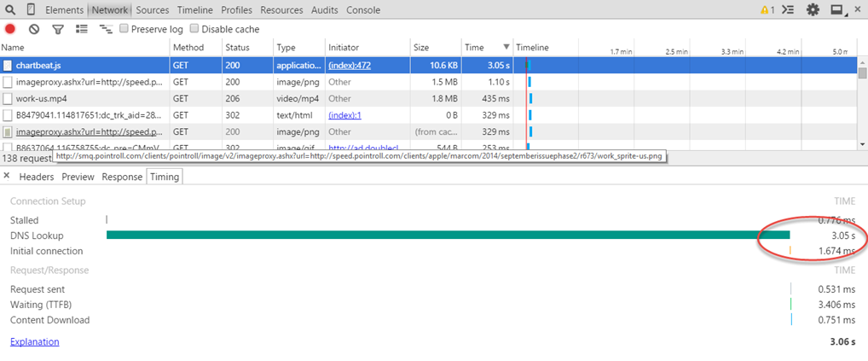The image size is (868, 361).
Task: Check the Disable cache option
Action: pyautogui.click(x=194, y=29)
